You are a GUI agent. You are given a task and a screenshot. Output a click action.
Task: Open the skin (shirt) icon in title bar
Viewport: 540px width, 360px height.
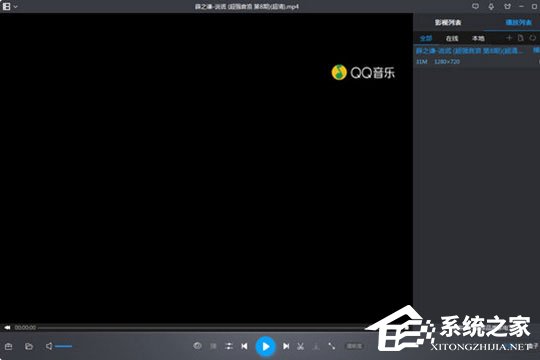pyautogui.click(x=507, y=6)
